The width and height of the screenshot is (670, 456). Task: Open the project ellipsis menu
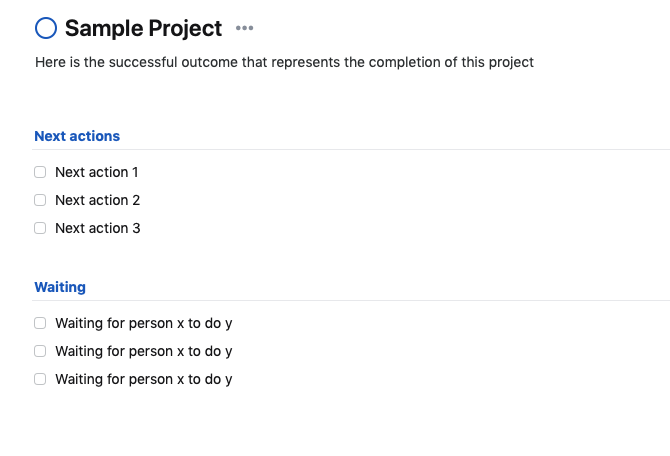click(x=244, y=28)
